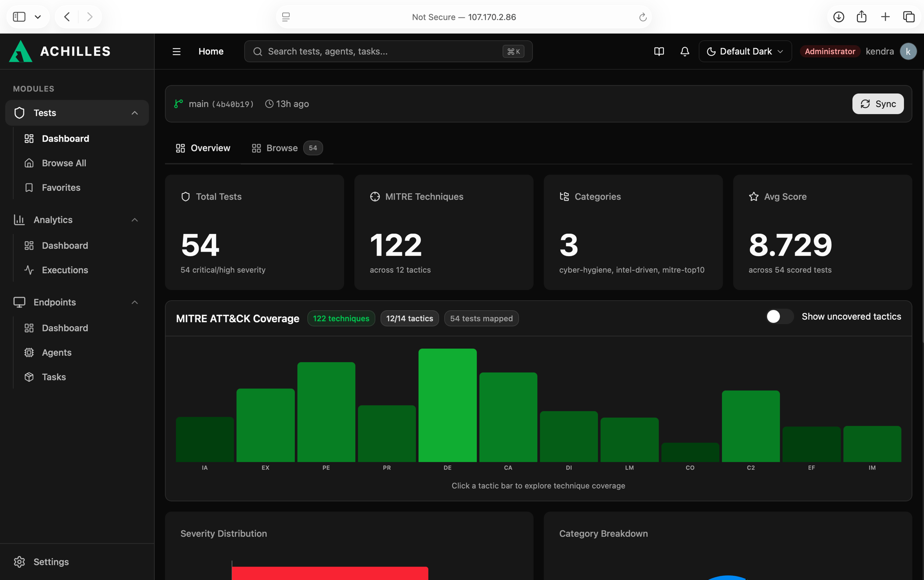Select the Overview tab

click(x=203, y=148)
